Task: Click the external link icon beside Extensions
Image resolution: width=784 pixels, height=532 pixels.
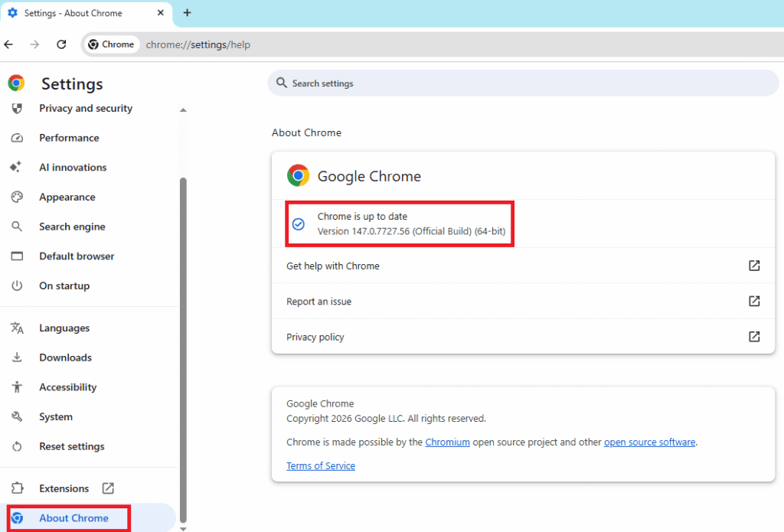Action: (108, 488)
